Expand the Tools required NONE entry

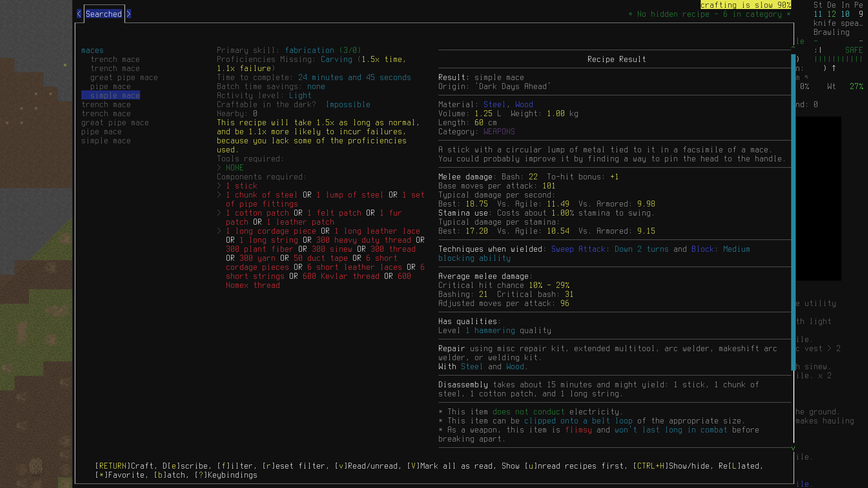(x=219, y=168)
